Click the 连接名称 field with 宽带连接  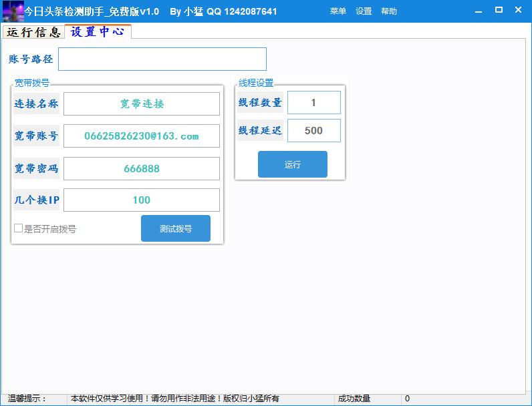pyautogui.click(x=142, y=104)
